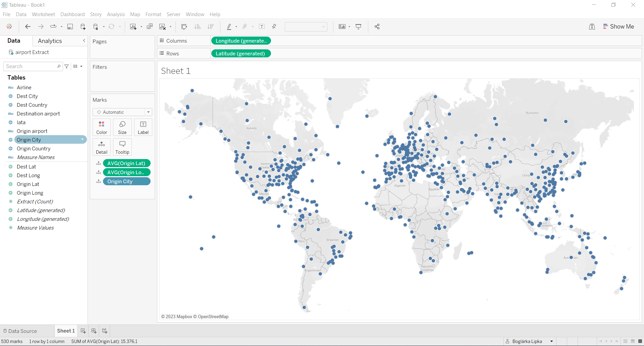Switch to the Analytics tab
Viewport: 644px width, 346px height.
click(50, 41)
